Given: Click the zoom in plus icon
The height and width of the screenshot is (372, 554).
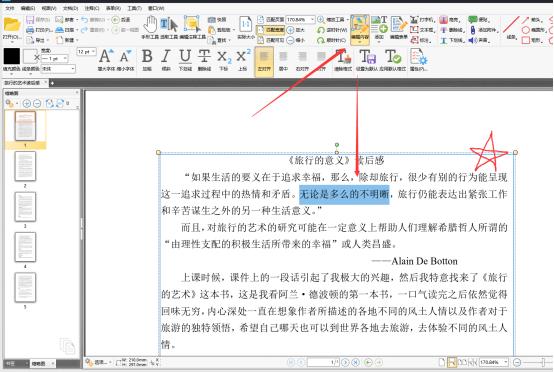Looking at the screenshot, I should (x=290, y=30).
